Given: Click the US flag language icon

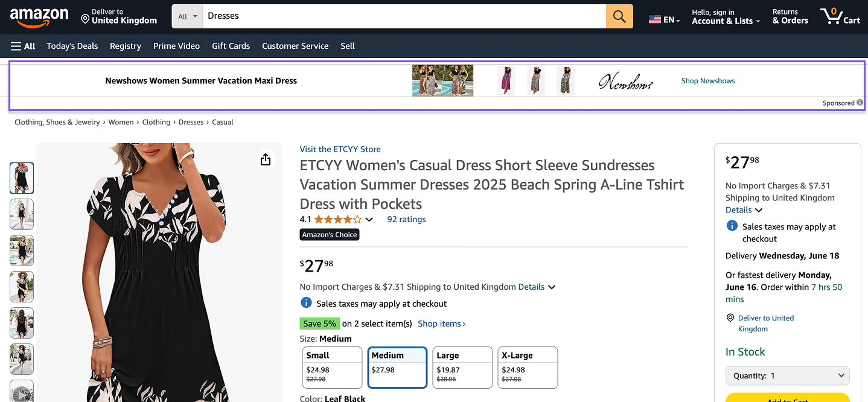Looking at the screenshot, I should click(655, 20).
